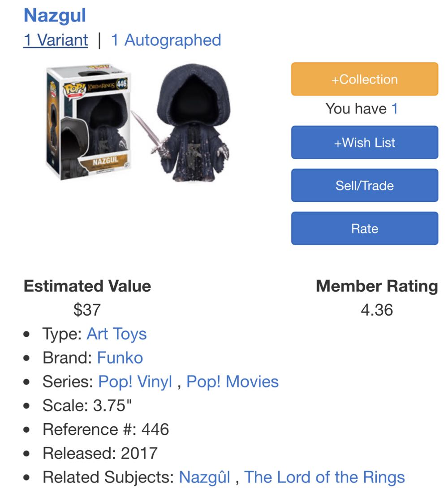Open your owned count via 'You have 1'
The height and width of the screenshot is (499, 448).
pyautogui.click(x=364, y=108)
